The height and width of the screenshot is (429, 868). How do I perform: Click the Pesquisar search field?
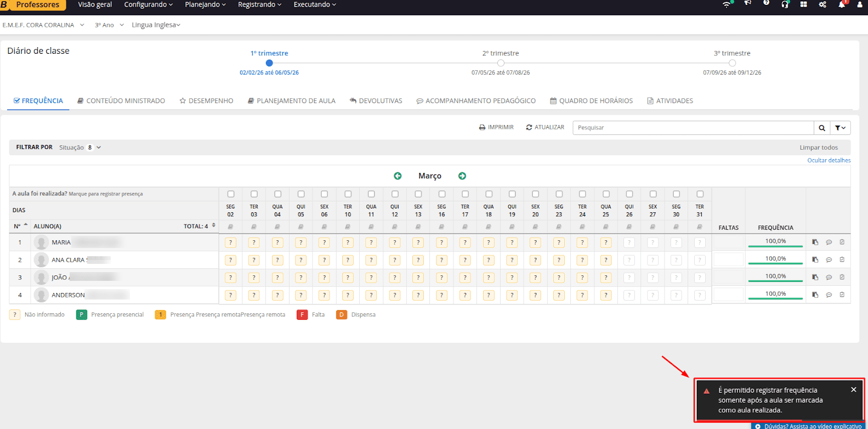pyautogui.click(x=693, y=128)
